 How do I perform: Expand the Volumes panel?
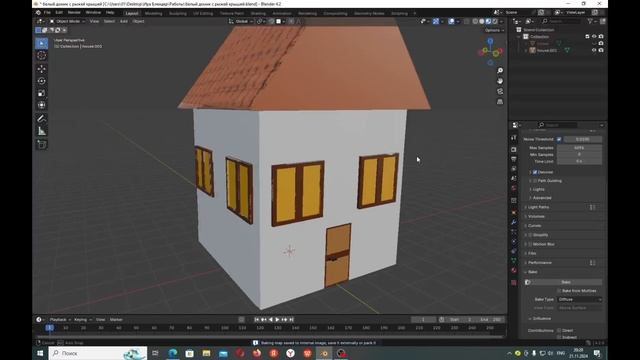click(536, 217)
